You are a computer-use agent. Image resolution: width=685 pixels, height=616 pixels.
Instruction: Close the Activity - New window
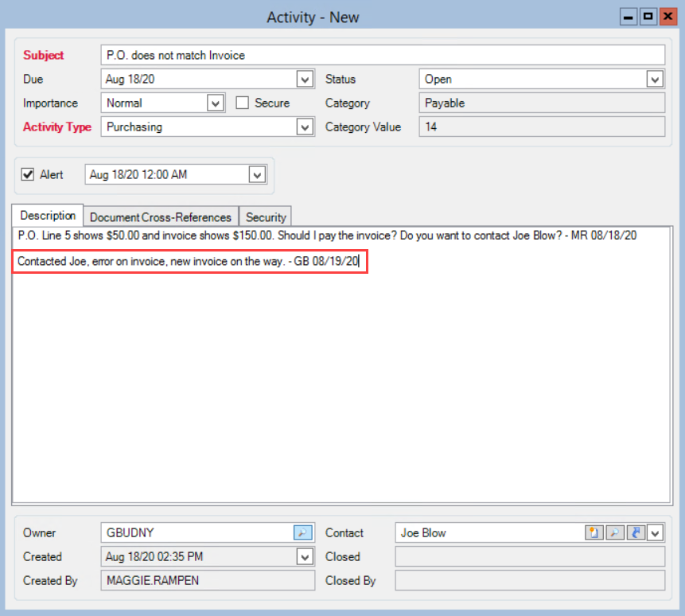(x=668, y=17)
